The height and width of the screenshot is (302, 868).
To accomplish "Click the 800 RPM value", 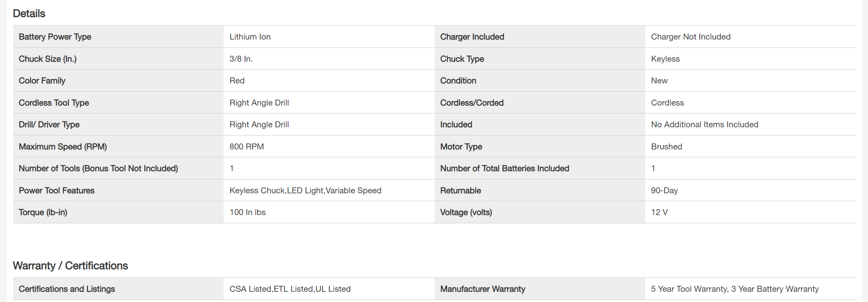I will [246, 147].
